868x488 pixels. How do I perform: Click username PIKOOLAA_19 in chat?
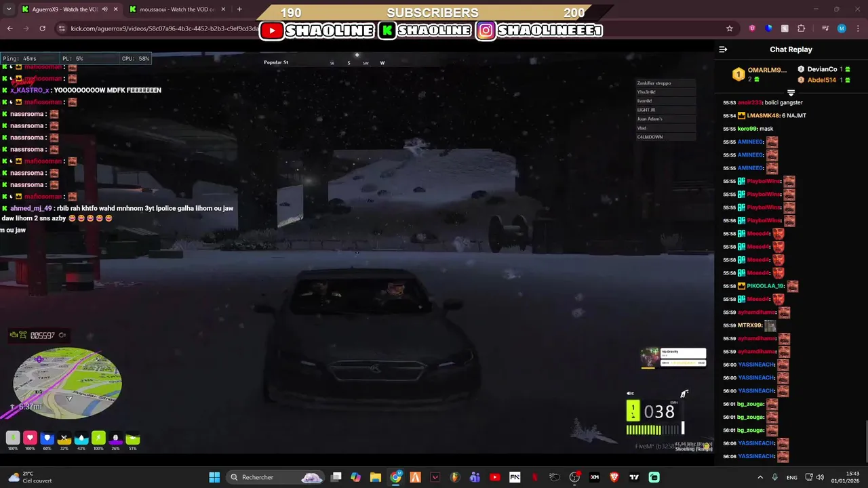(765, 287)
